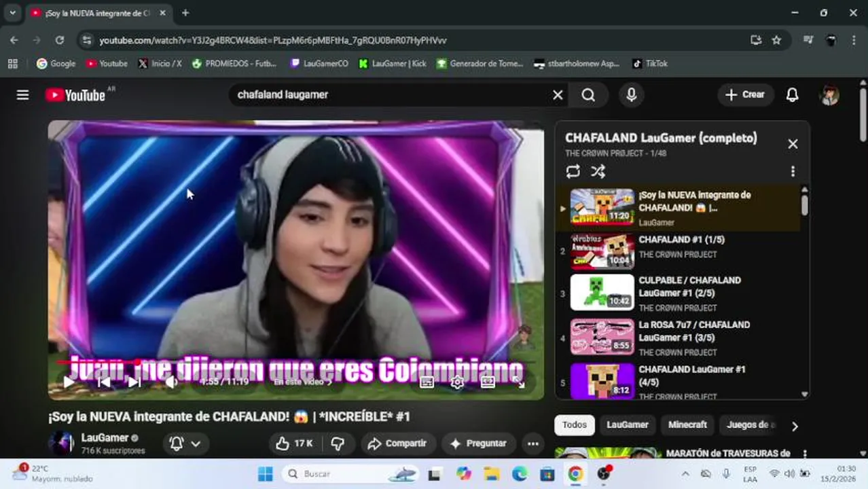Click the Preguntar button
868x489 pixels.
click(478, 443)
